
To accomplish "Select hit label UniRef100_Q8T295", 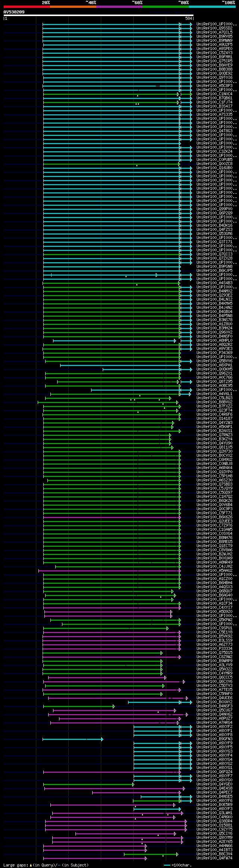I will click(x=214, y=381).
